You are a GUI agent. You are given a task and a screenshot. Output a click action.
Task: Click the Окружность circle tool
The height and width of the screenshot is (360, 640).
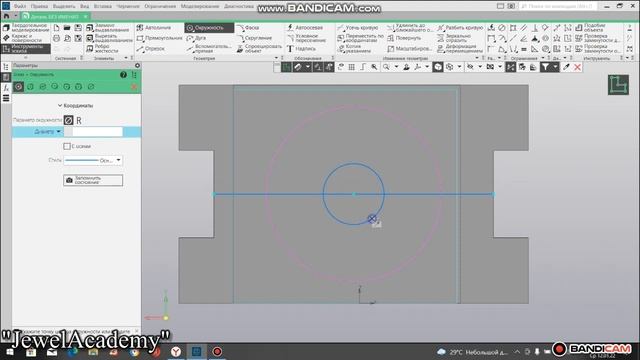tap(209, 28)
